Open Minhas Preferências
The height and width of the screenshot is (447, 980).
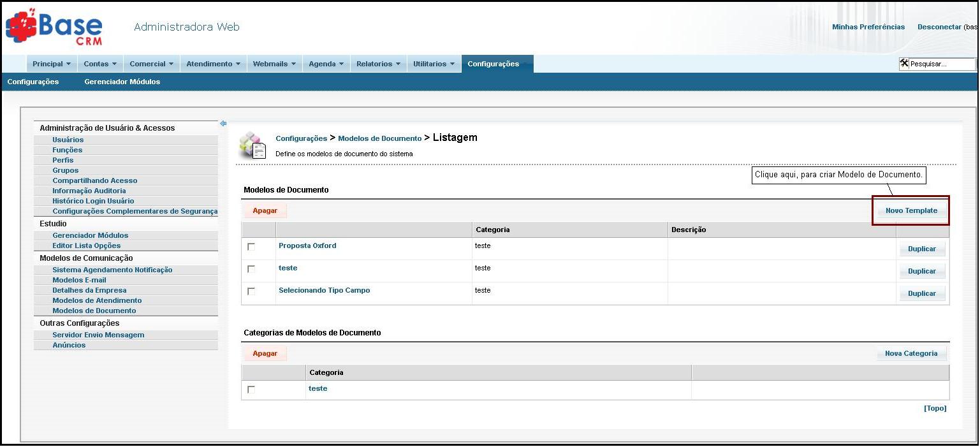click(868, 27)
